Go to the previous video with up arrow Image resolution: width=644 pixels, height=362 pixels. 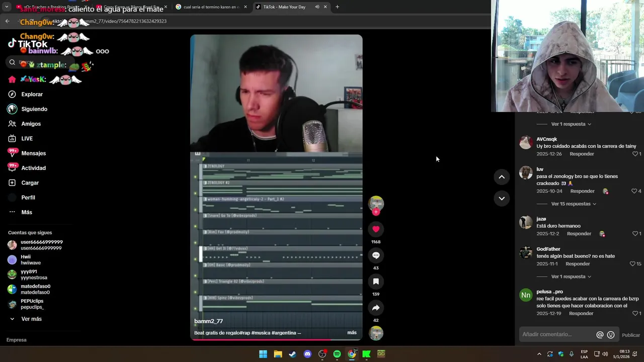[x=502, y=176]
